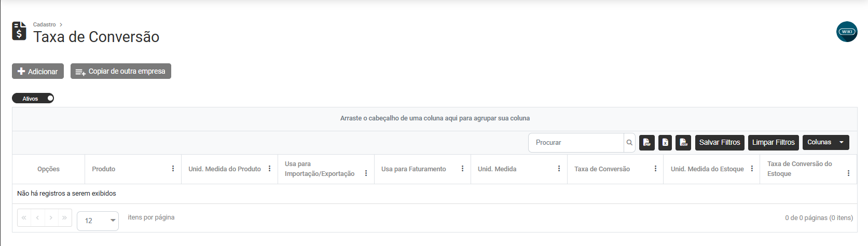Sort by Usa para Faturamento header
This screenshot has width=868, height=246.
tap(414, 169)
